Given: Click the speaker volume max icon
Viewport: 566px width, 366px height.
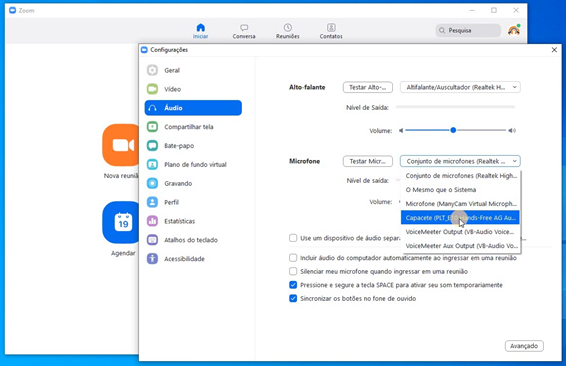Looking at the screenshot, I should (512, 130).
